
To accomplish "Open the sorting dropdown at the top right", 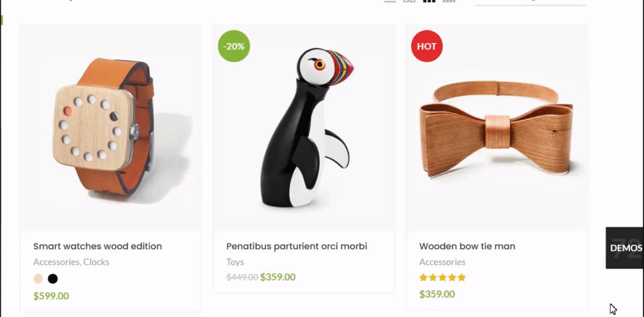I will 530,2.
